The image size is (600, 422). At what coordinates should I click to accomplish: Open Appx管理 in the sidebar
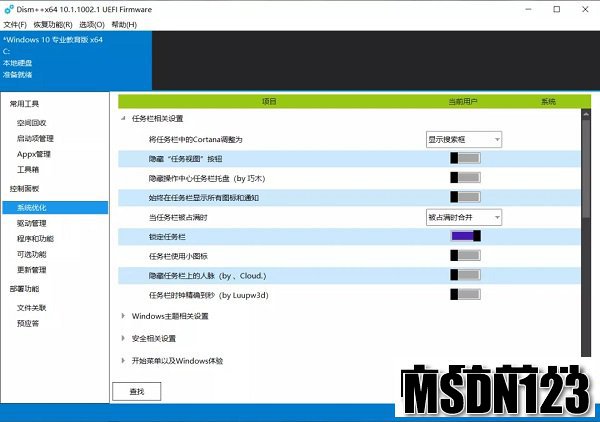[34, 154]
